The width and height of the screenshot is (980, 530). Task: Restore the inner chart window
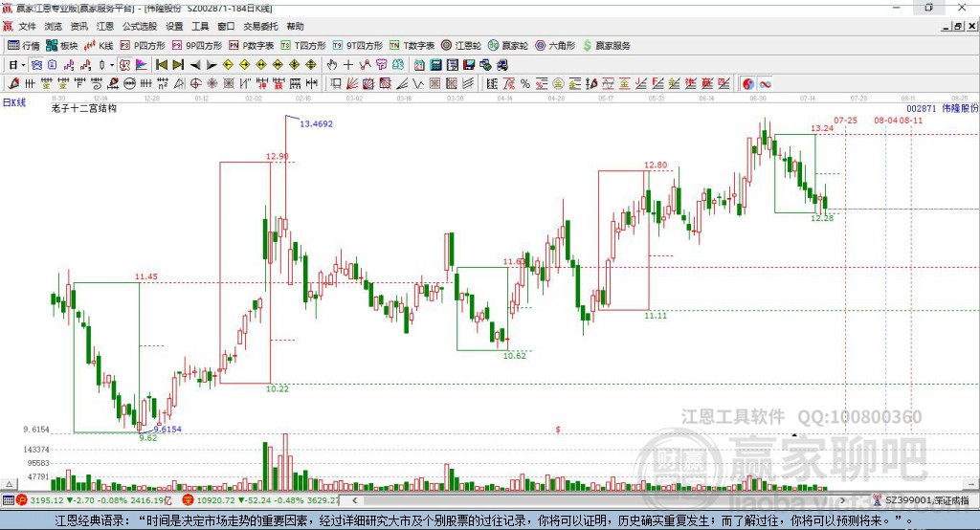click(959, 26)
